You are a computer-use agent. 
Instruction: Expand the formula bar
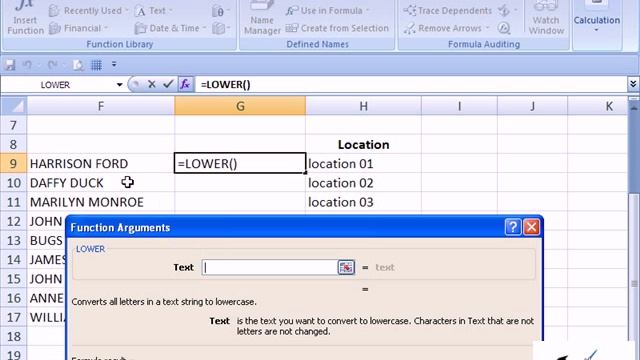click(633, 84)
